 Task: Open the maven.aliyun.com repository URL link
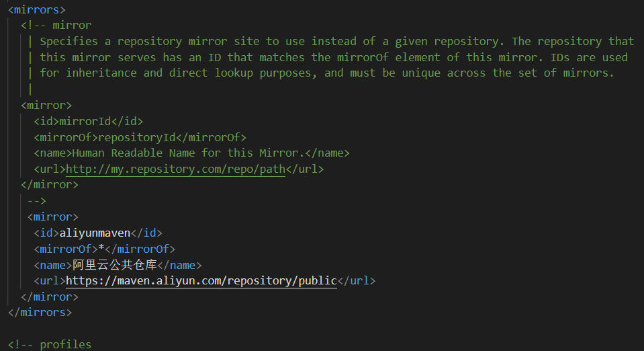[201, 281]
